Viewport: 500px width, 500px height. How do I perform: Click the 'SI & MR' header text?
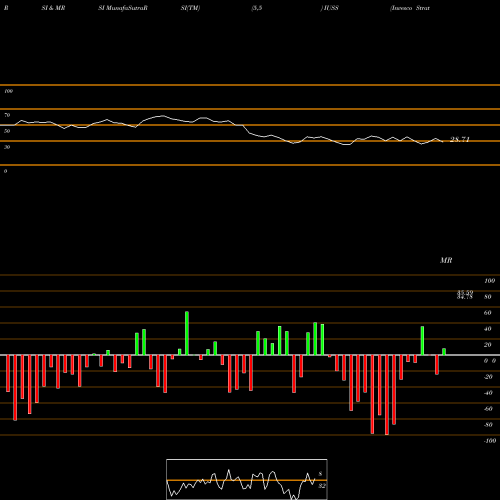(x=53, y=8)
